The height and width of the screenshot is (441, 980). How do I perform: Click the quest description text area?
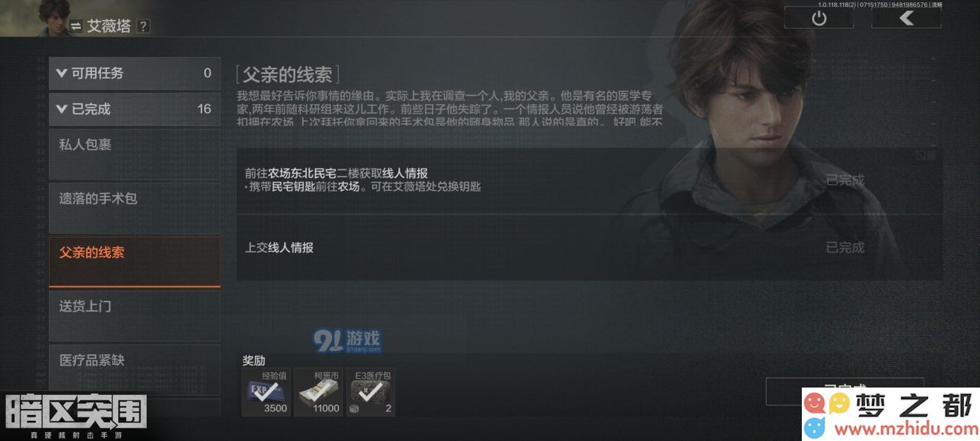[450, 108]
